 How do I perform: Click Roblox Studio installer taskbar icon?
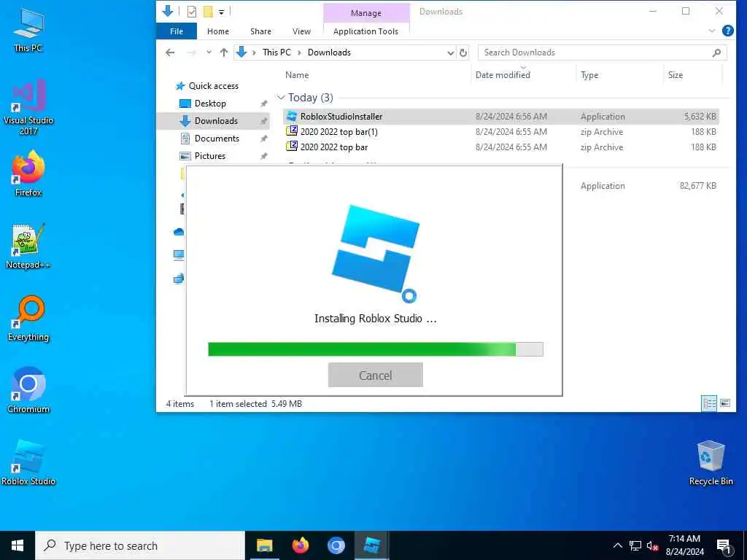(x=371, y=545)
